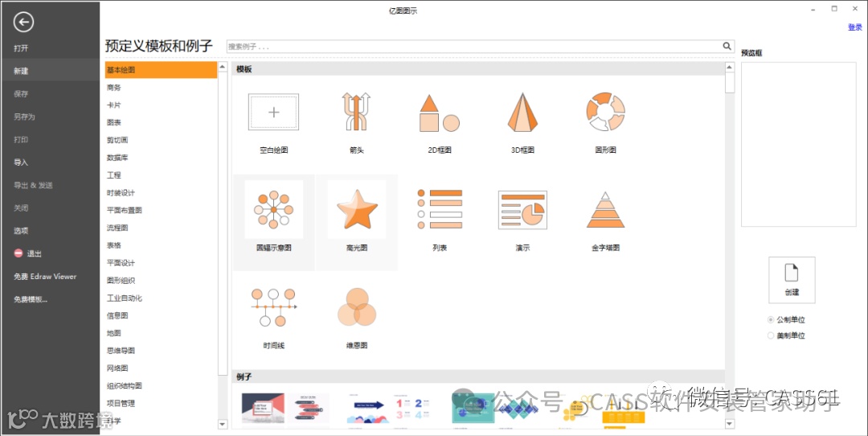Click the 创建 create document button
868x436 pixels.
(792, 280)
